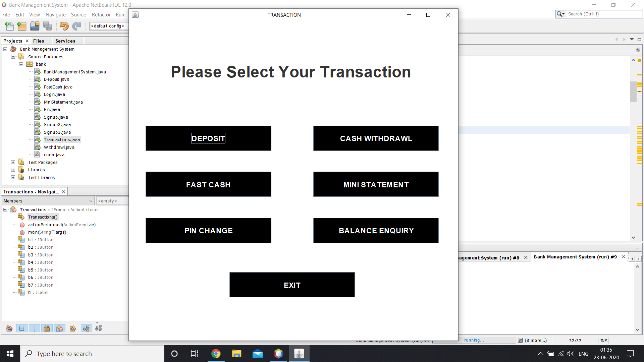Open Chrome from the Windows taskbar

tap(216, 354)
